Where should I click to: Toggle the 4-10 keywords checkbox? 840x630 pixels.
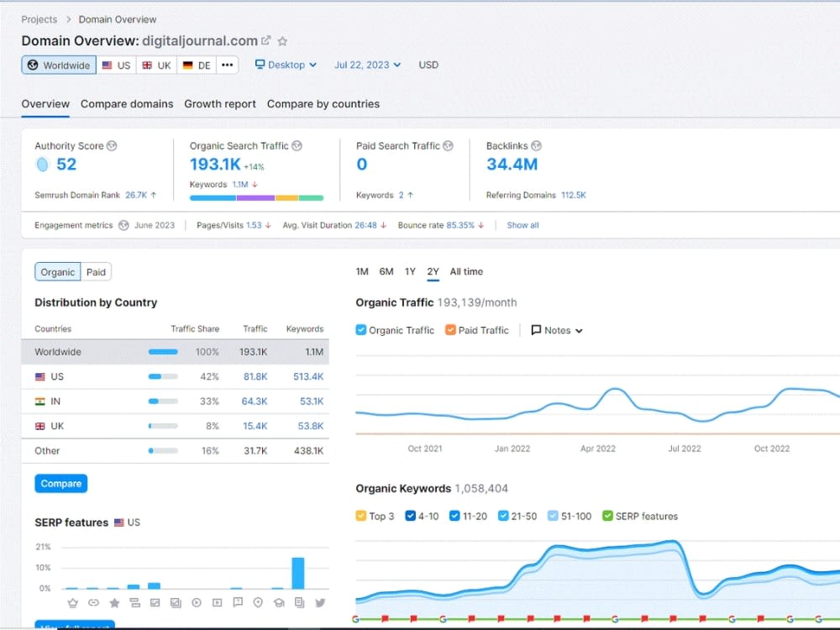(411, 516)
